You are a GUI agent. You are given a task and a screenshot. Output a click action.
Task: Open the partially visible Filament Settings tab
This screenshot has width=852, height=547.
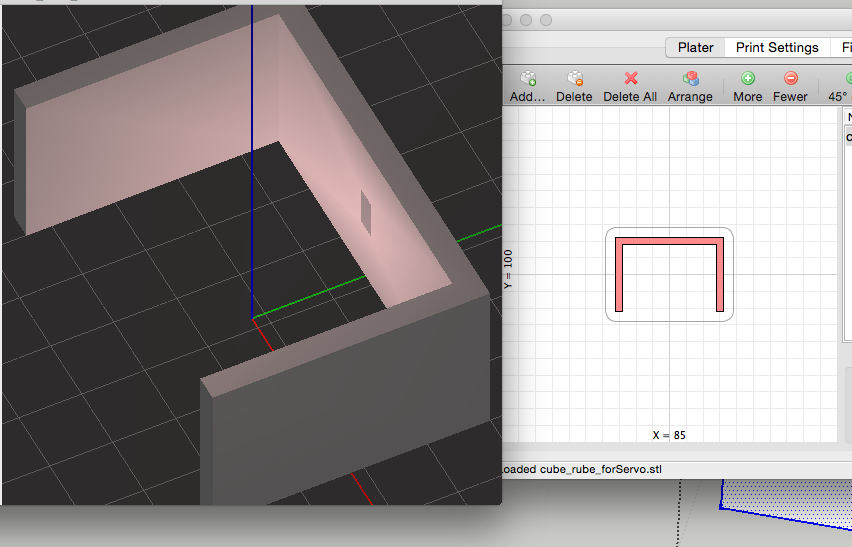pos(845,47)
